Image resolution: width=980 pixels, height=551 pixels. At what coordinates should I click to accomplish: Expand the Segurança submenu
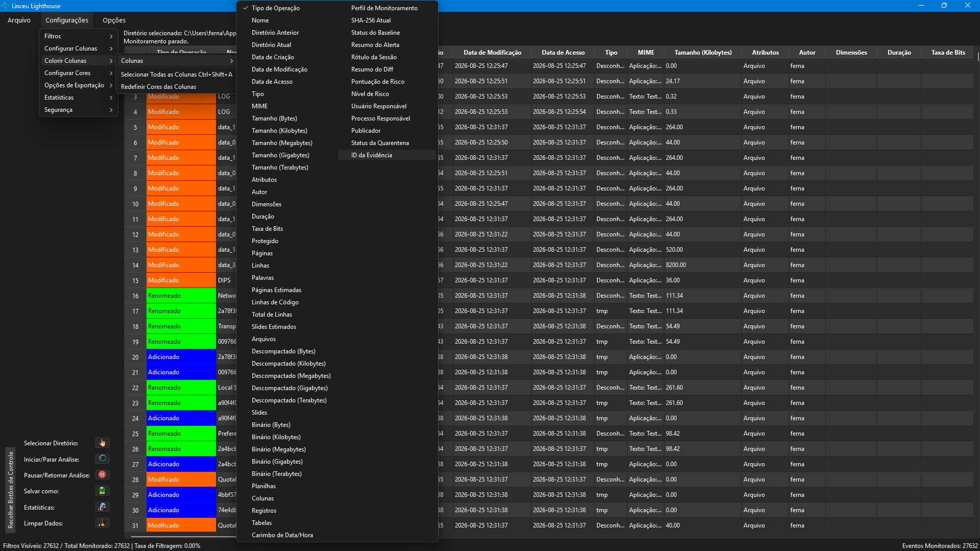(78, 110)
